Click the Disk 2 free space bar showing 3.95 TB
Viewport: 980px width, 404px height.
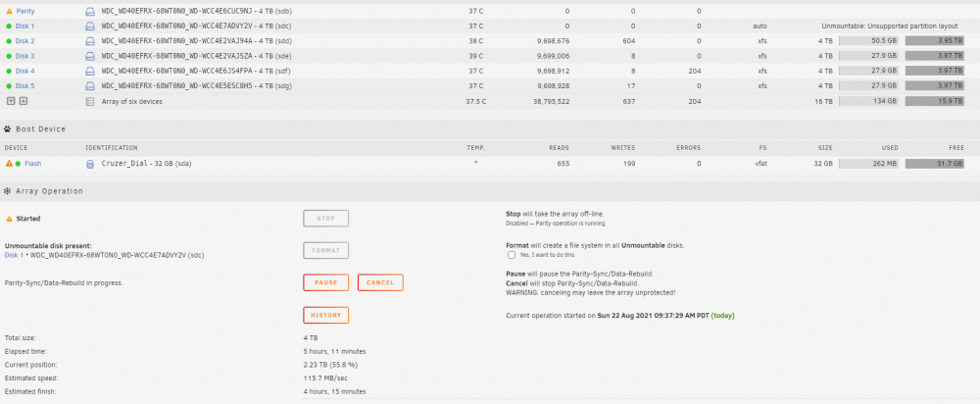coord(935,41)
